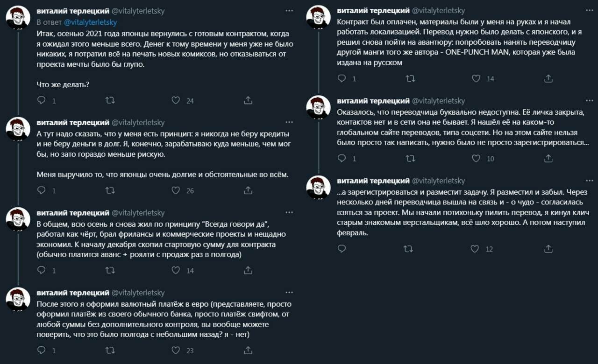Open the @vitalyterletsky reply-to mention link
Image resolution: width=598 pixels, height=364 pixels.
tap(90, 22)
